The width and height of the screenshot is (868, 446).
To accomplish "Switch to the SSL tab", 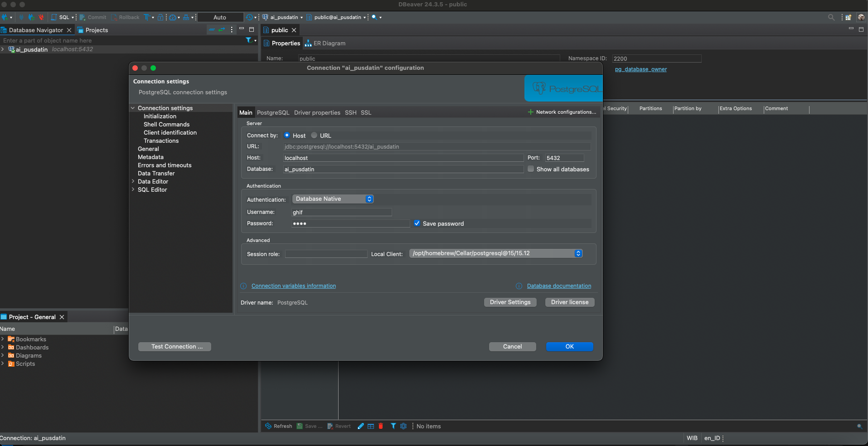I will point(366,112).
